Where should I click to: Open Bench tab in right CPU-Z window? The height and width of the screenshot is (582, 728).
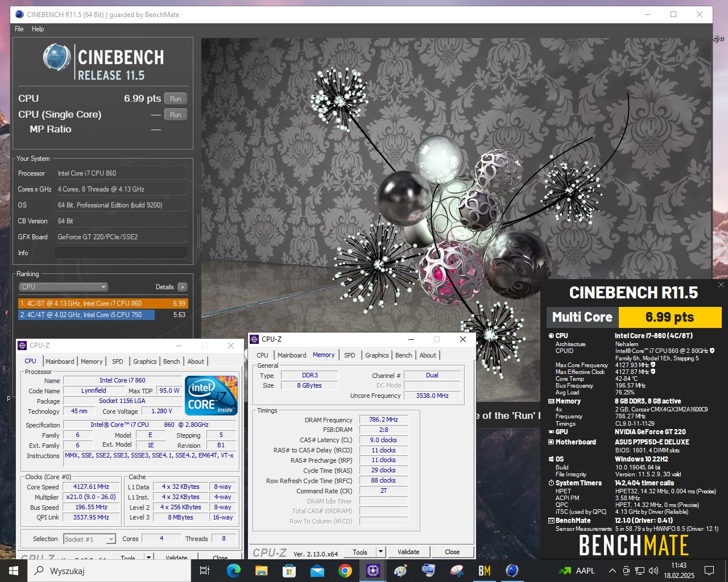coord(403,355)
